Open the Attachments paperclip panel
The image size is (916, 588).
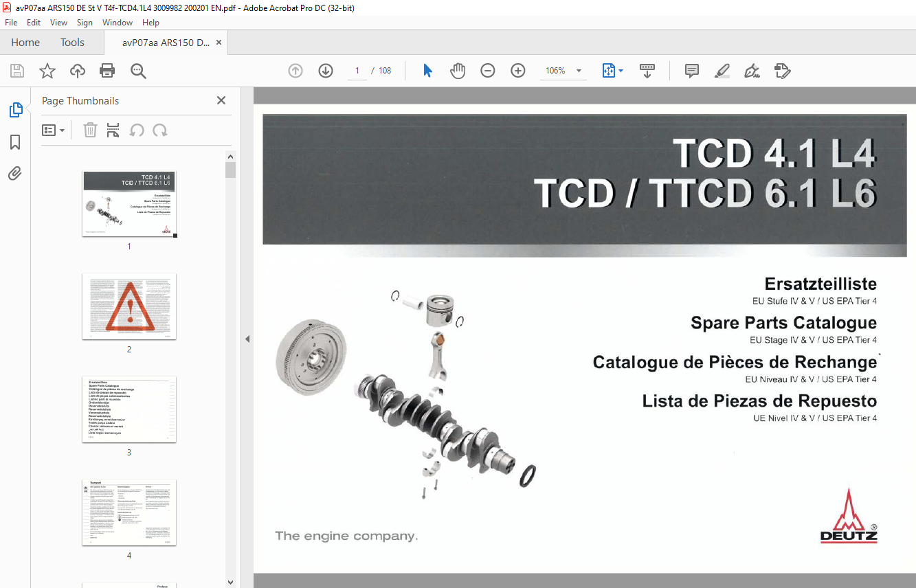[15, 174]
